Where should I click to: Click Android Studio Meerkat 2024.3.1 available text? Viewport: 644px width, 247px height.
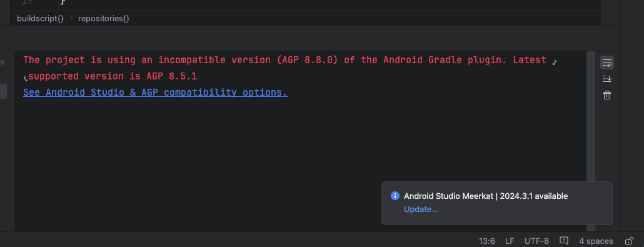tap(485, 196)
